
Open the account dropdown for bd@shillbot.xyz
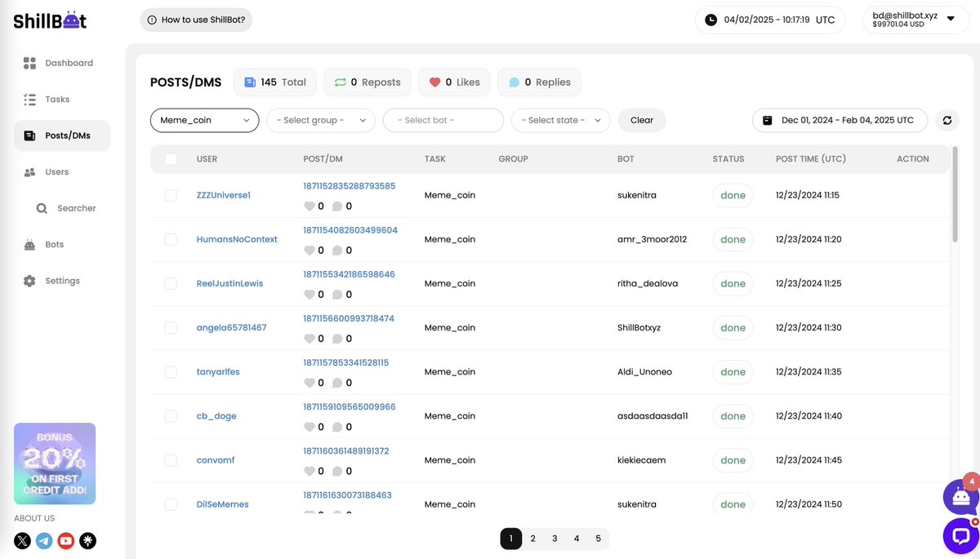click(915, 19)
